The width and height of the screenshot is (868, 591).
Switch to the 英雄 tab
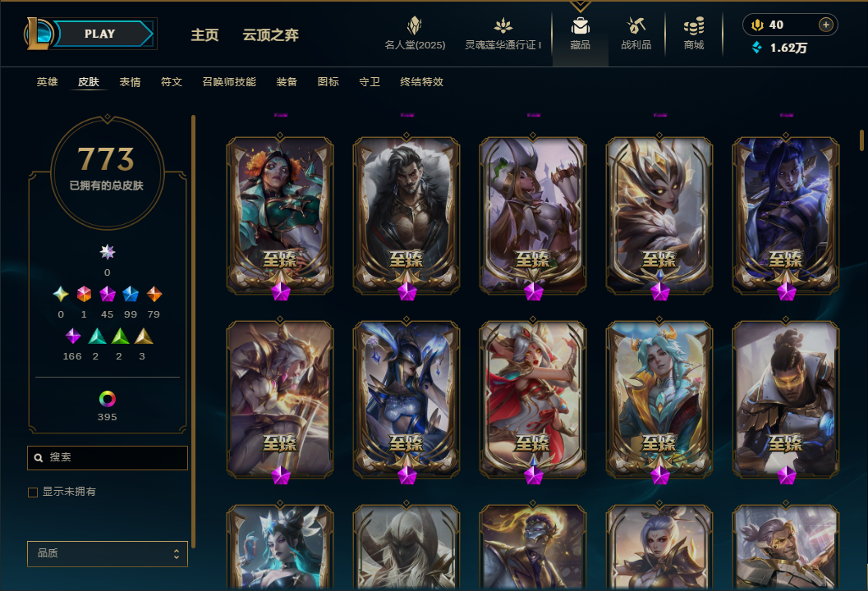coord(47,82)
